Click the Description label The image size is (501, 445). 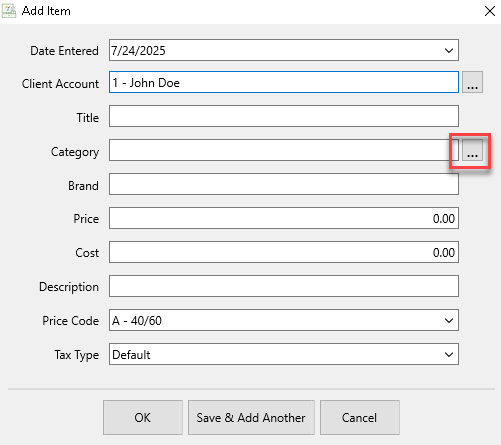point(69,287)
